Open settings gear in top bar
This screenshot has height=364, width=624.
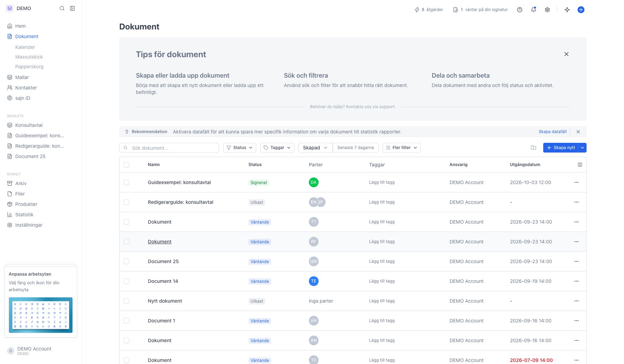[x=547, y=10]
